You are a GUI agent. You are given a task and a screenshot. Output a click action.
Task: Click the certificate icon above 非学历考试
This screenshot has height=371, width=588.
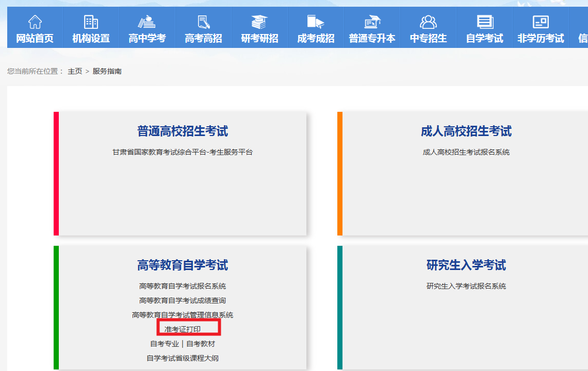[540, 22]
